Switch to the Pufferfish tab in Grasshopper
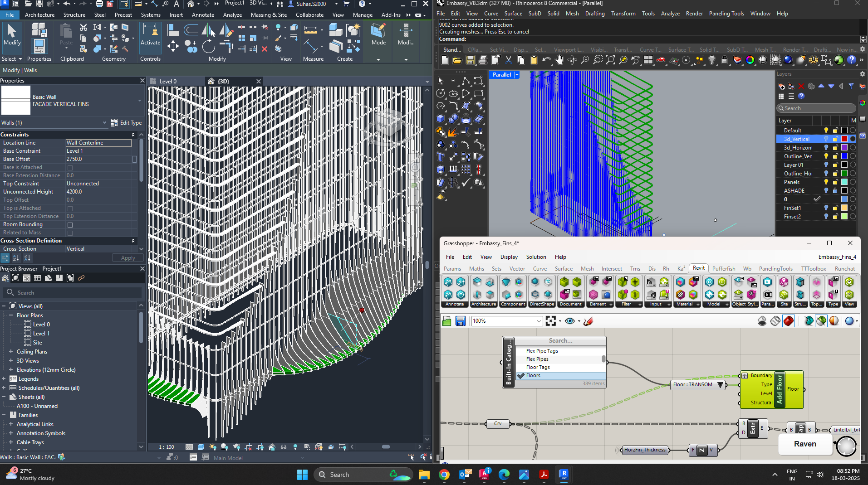This screenshot has height=485, width=868. point(723,269)
